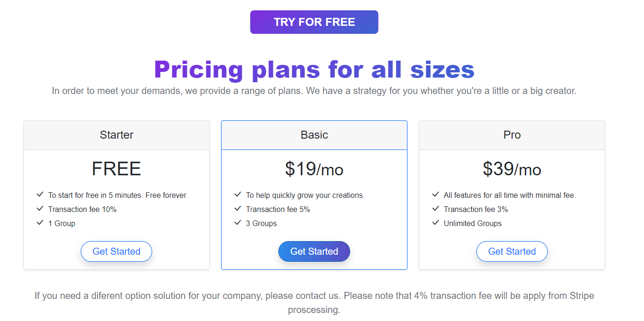Click checkmark next to 1 Group
The height and width of the screenshot is (321, 644).
[40, 223]
